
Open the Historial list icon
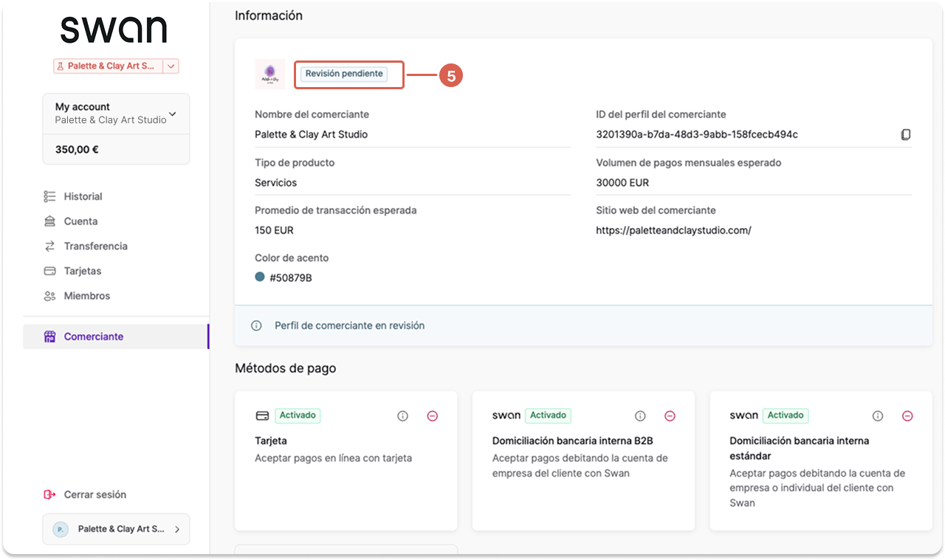pyautogui.click(x=50, y=196)
